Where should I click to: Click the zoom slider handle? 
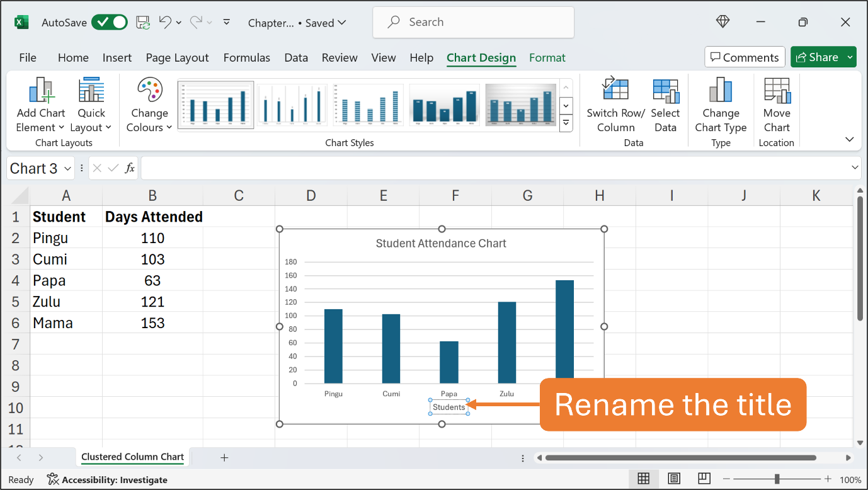pyautogui.click(x=777, y=479)
